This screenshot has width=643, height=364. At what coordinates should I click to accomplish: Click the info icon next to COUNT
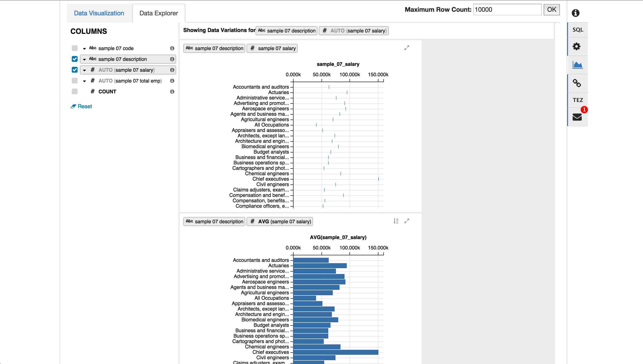click(x=172, y=92)
